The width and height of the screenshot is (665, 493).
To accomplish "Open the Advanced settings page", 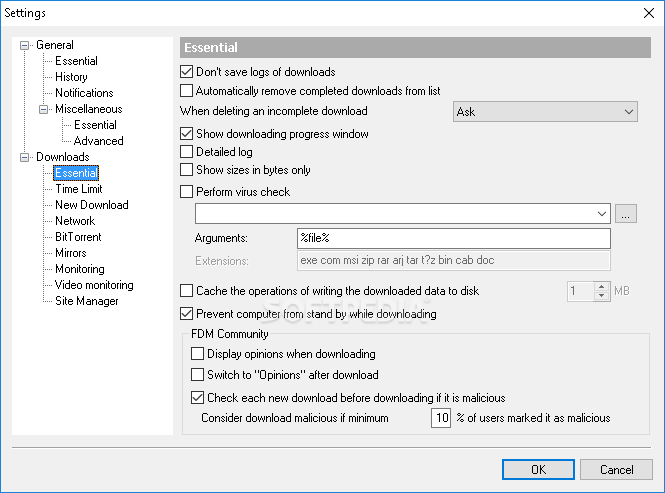I will point(98,141).
